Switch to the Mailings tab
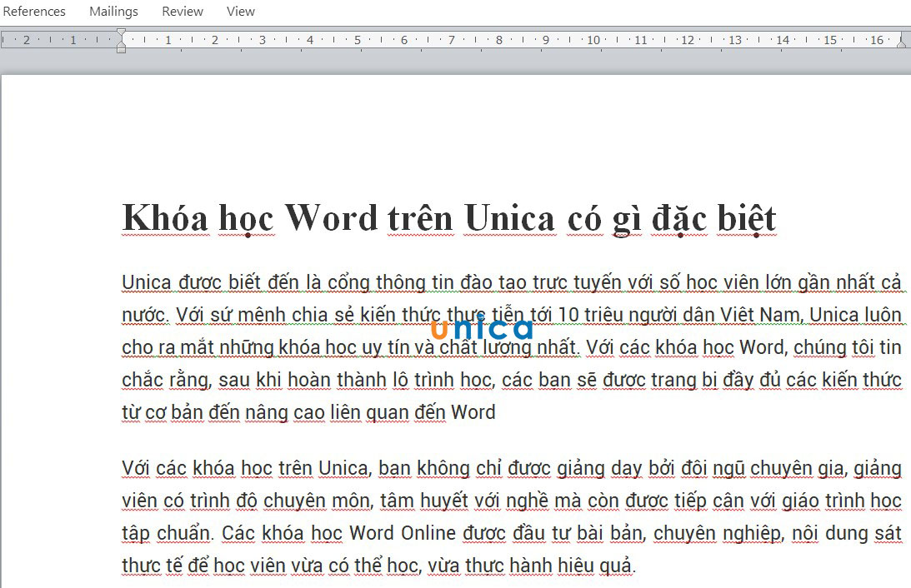Viewport: 911px width, 588px height. coord(114,12)
